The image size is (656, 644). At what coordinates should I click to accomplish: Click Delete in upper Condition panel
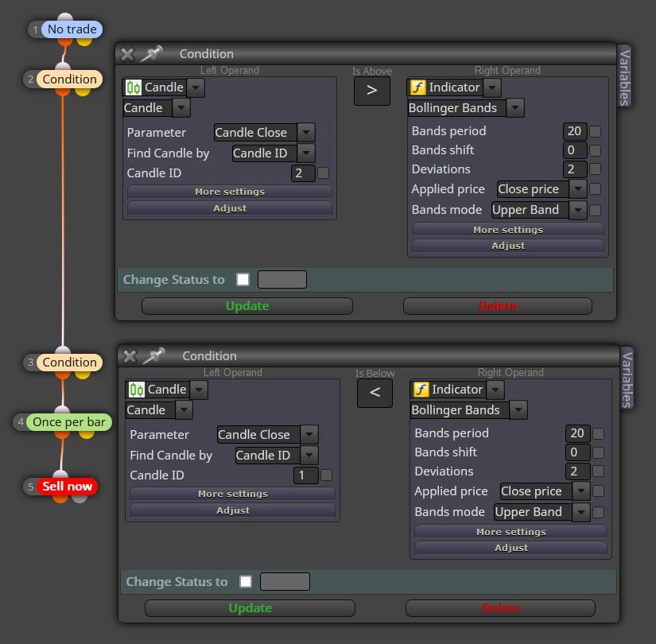(x=498, y=306)
